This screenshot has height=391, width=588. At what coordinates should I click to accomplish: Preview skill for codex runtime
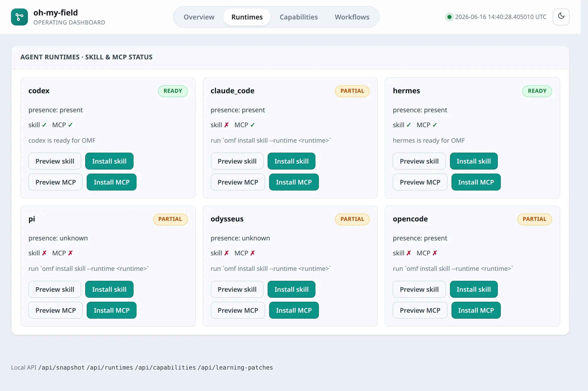pyautogui.click(x=55, y=161)
